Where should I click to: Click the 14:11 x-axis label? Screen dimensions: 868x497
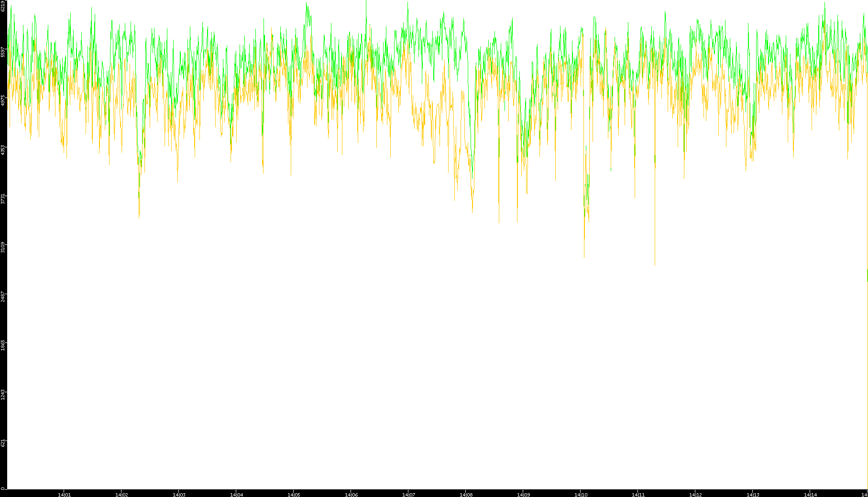coord(638,495)
